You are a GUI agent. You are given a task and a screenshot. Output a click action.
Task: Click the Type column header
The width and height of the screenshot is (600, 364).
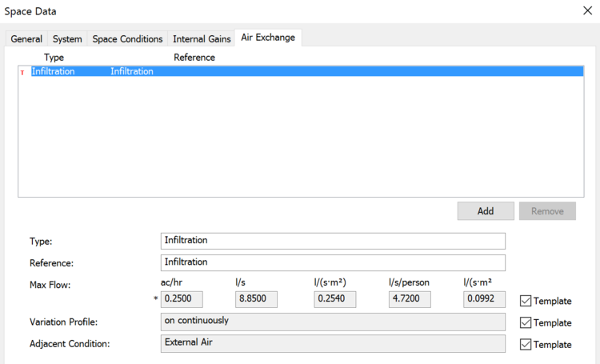(x=54, y=58)
